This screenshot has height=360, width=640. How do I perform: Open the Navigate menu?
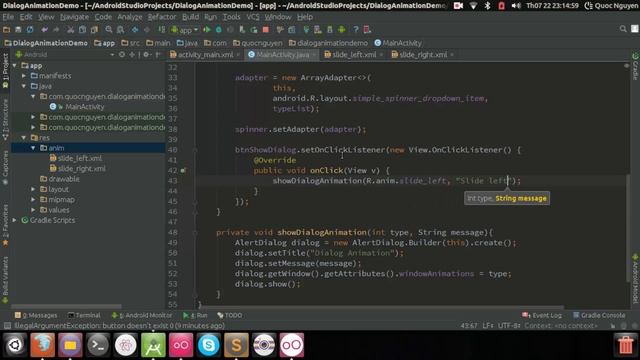74,17
